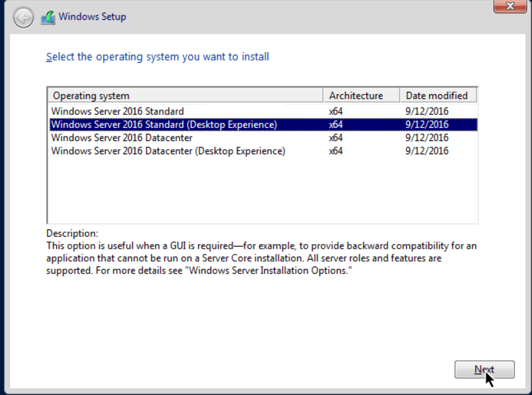Select Windows Server 2016 Datacenter (Desktop Experience)

click(x=263, y=151)
